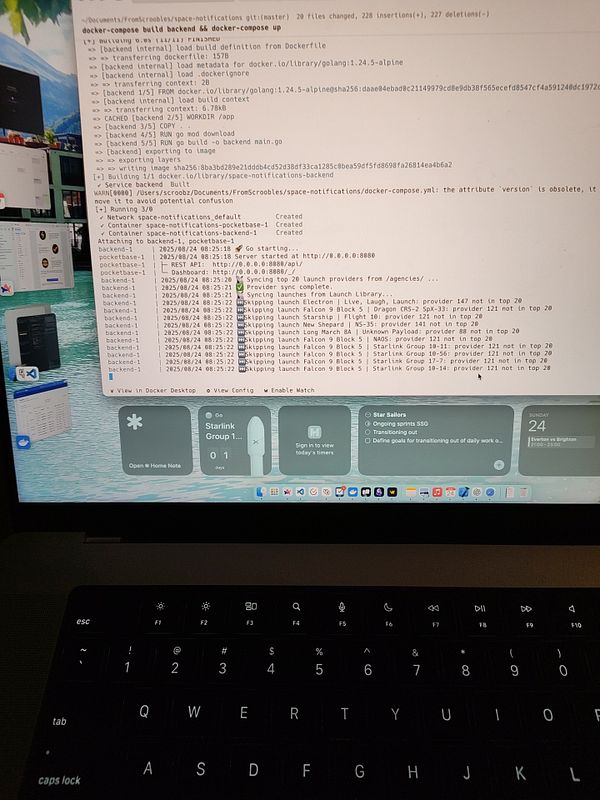This screenshot has height=800, width=600.
Task: Click 'CACHED [backend 2/5] WORKDIR /app' line
Action: tap(163, 117)
